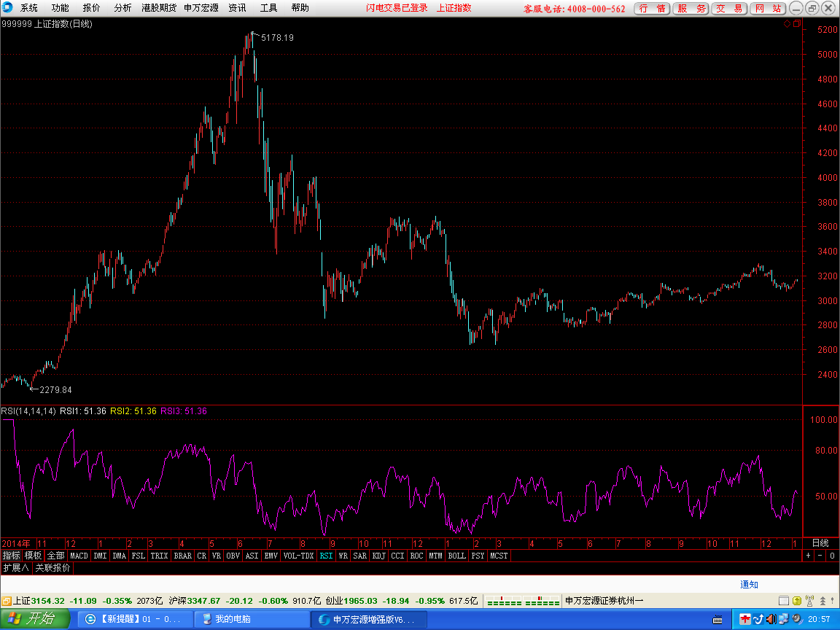Reset chart zoom with 0 button
This screenshot has height=630, width=840.
coord(832,556)
